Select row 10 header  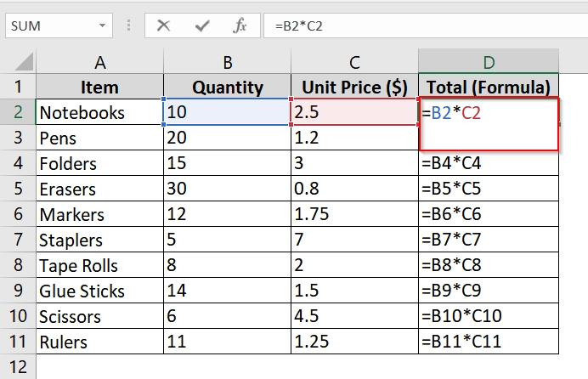(18, 316)
